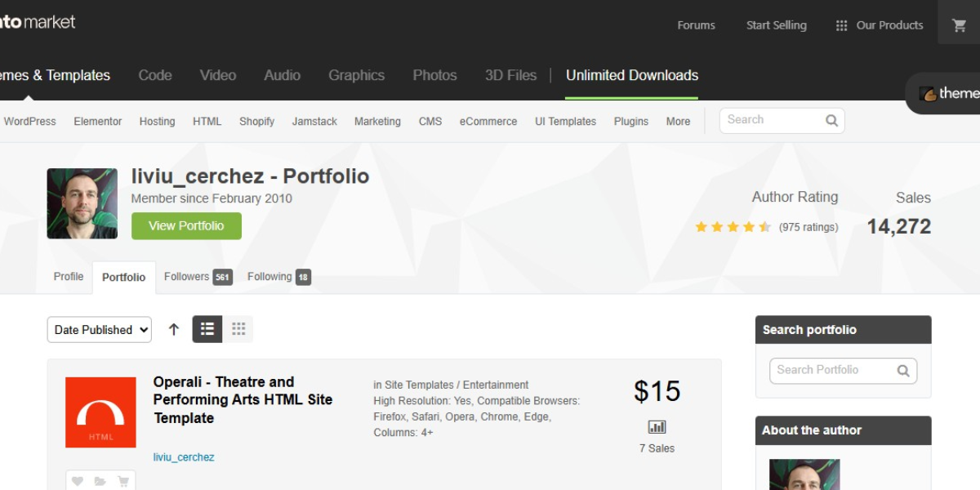
Task: Open the shopping cart icon
Action: [x=960, y=25]
